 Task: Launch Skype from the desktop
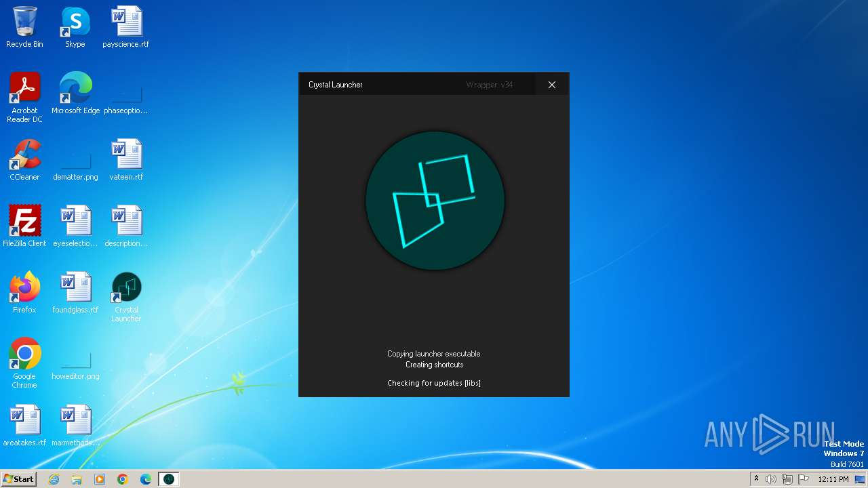(75, 27)
